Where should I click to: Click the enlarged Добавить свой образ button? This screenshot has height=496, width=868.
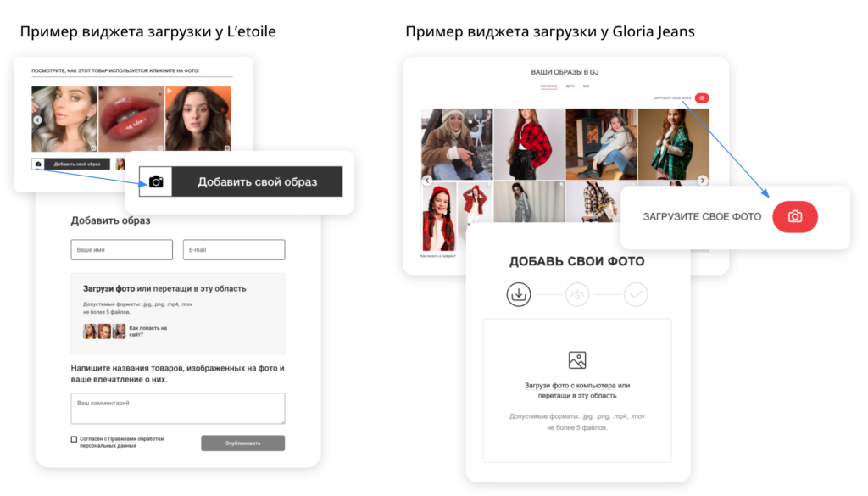[x=241, y=181]
